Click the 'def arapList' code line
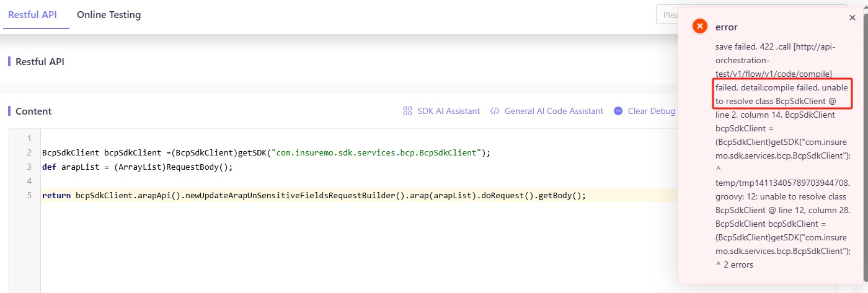This screenshot has height=293, width=868. 137,167
